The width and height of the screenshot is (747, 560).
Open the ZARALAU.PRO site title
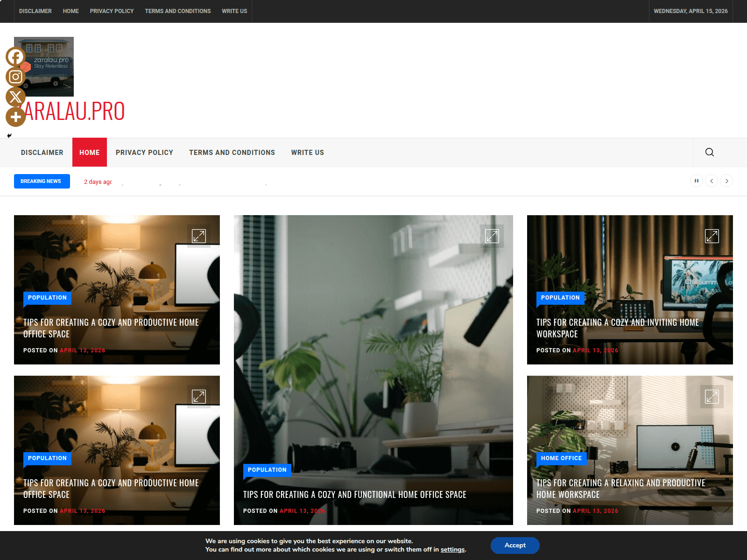pos(69,111)
